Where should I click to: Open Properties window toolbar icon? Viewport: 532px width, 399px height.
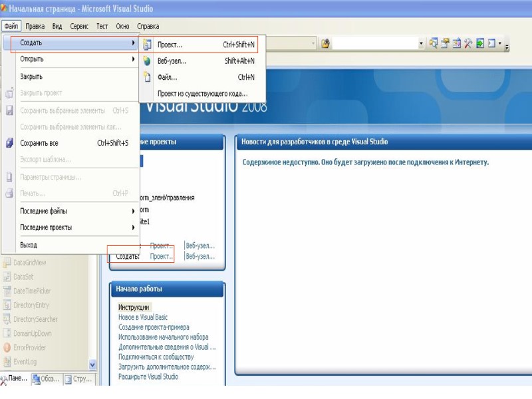point(445,43)
